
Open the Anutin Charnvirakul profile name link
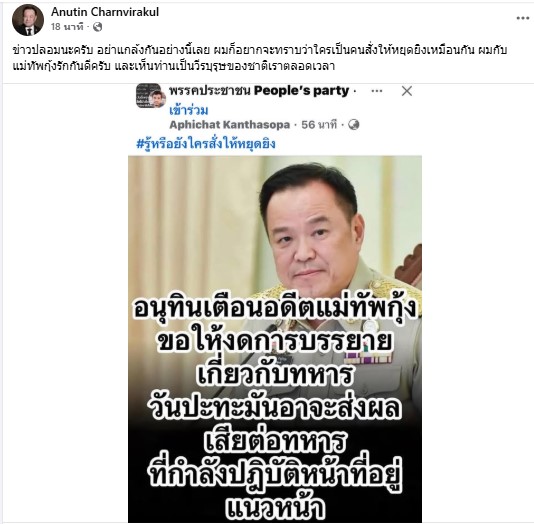click(x=105, y=12)
